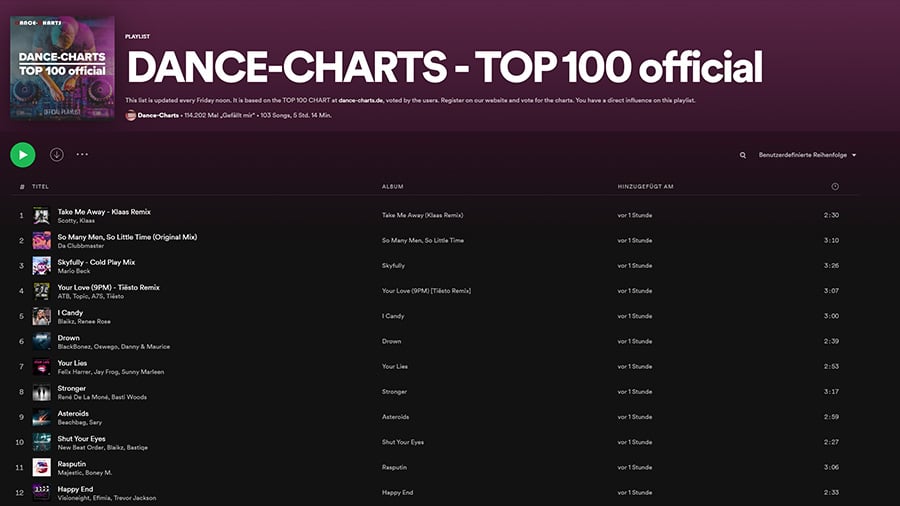Open artists Majestic, Boney M.
Viewport: 900px width, 506px height.
click(85, 473)
